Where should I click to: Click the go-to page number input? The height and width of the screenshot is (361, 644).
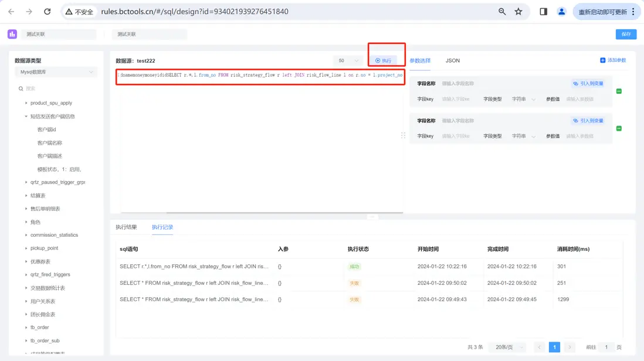coord(606,347)
